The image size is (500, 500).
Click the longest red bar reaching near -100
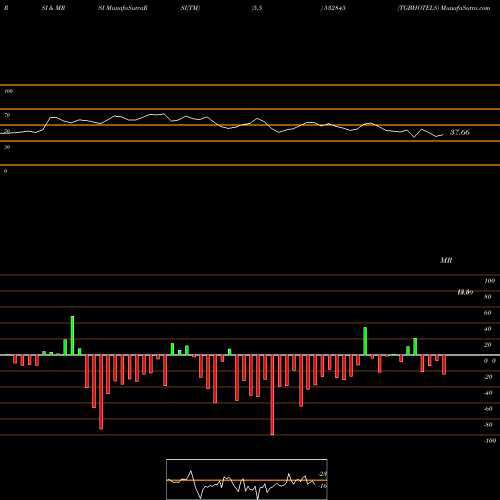[272, 395]
